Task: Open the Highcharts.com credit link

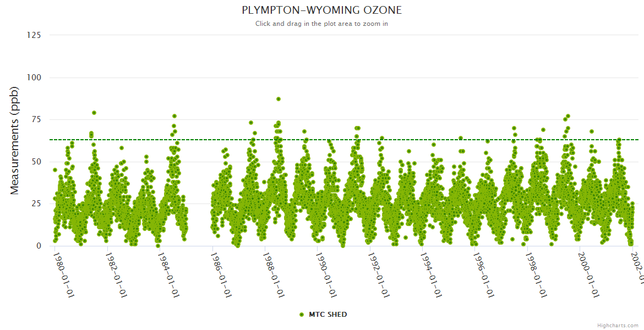Action: 618,326
